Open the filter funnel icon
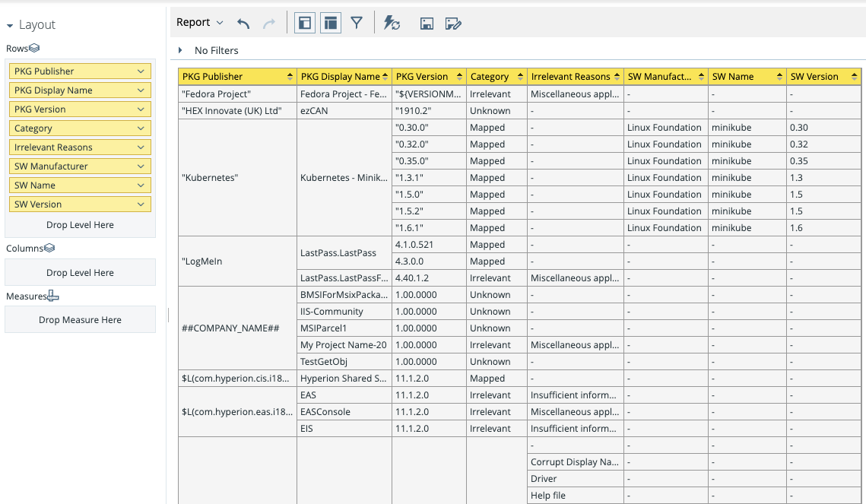Screen dimensions: 866x504 pos(357,23)
